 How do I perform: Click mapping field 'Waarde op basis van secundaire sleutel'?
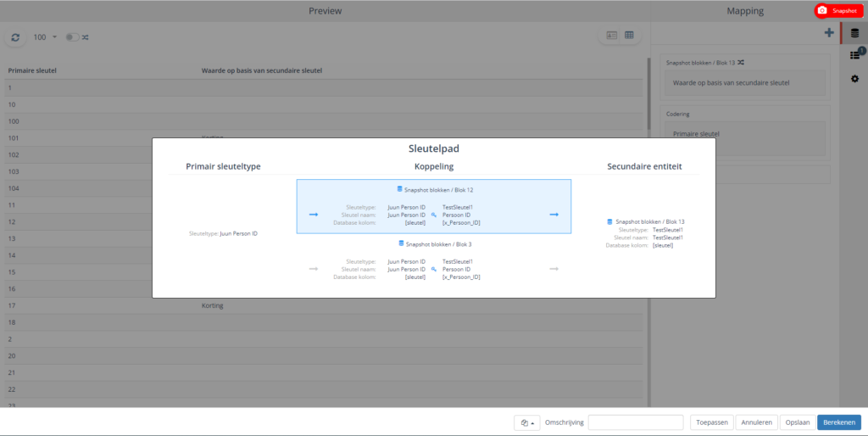(x=745, y=82)
